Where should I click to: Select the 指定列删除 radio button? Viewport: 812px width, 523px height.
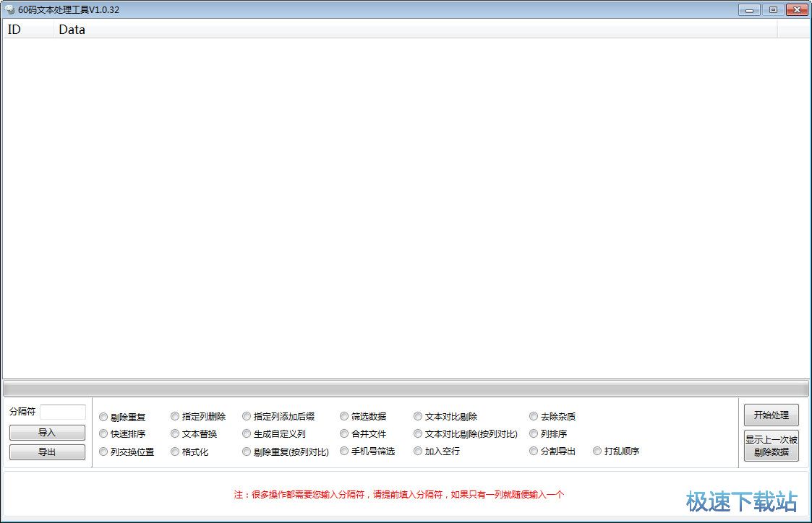coord(175,416)
